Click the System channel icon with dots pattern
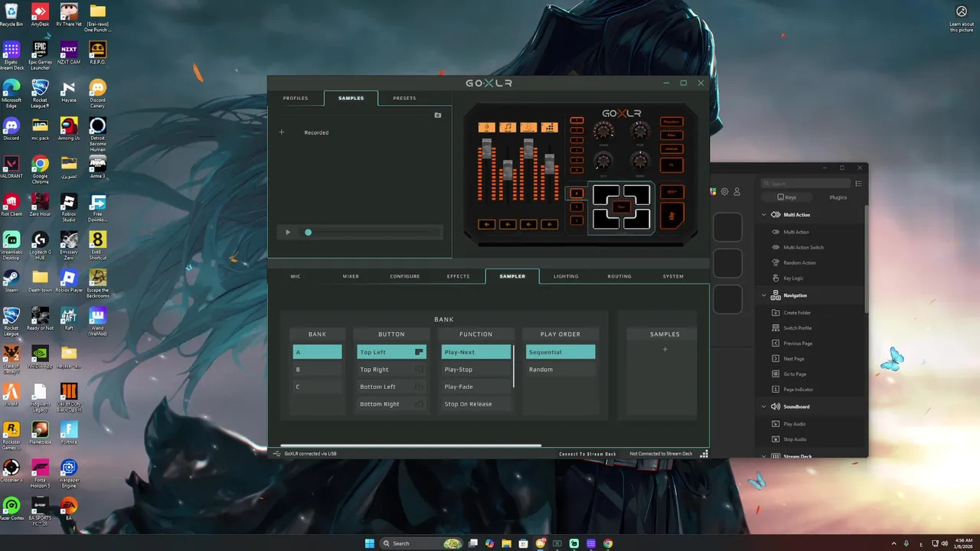Viewport: 980px width, 551px height. [x=550, y=128]
